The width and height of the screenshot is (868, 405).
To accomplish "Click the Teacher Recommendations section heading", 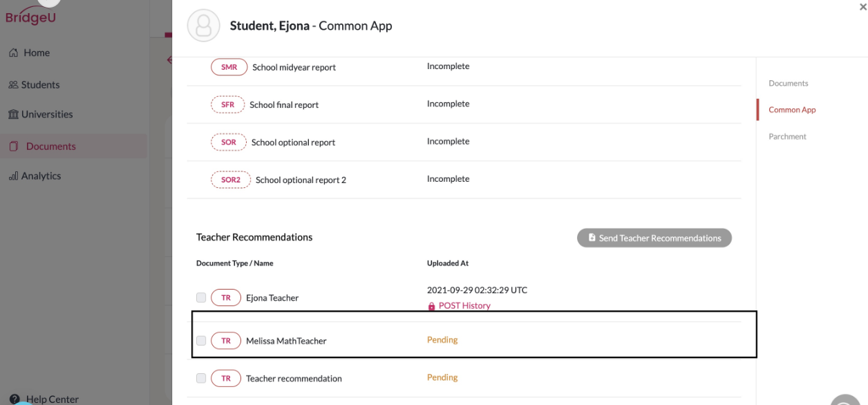I will [254, 237].
